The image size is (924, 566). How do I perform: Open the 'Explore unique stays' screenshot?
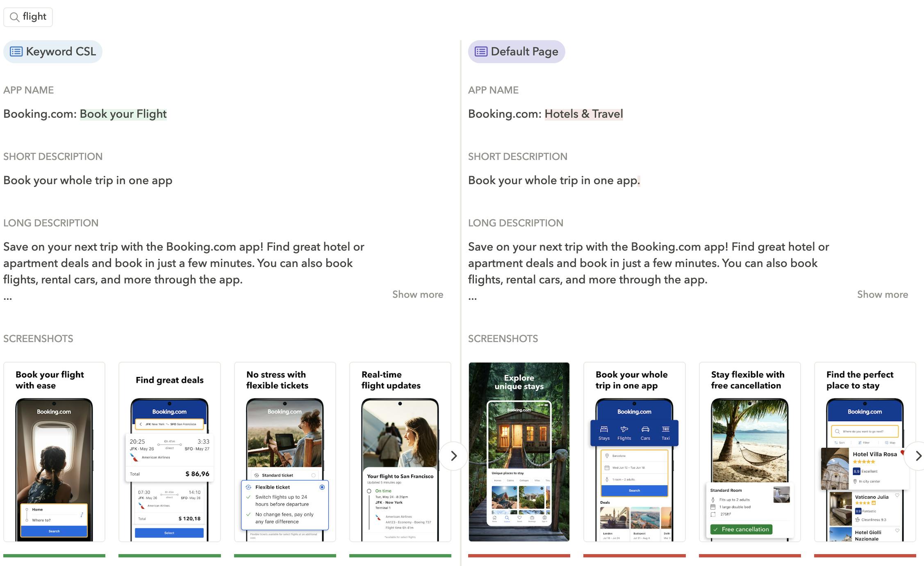click(x=519, y=451)
